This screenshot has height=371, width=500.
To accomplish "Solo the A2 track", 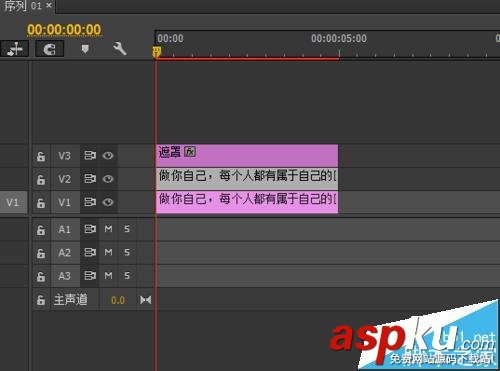I will click(x=127, y=253).
